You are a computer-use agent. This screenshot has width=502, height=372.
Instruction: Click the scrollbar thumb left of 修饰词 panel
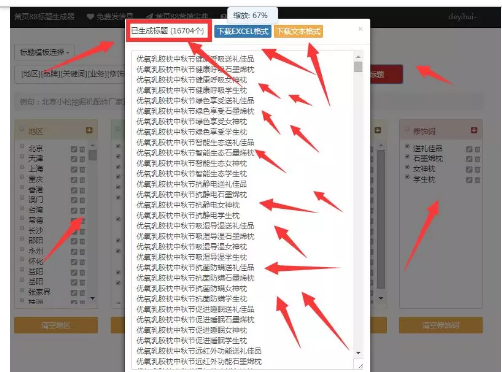(381, 219)
